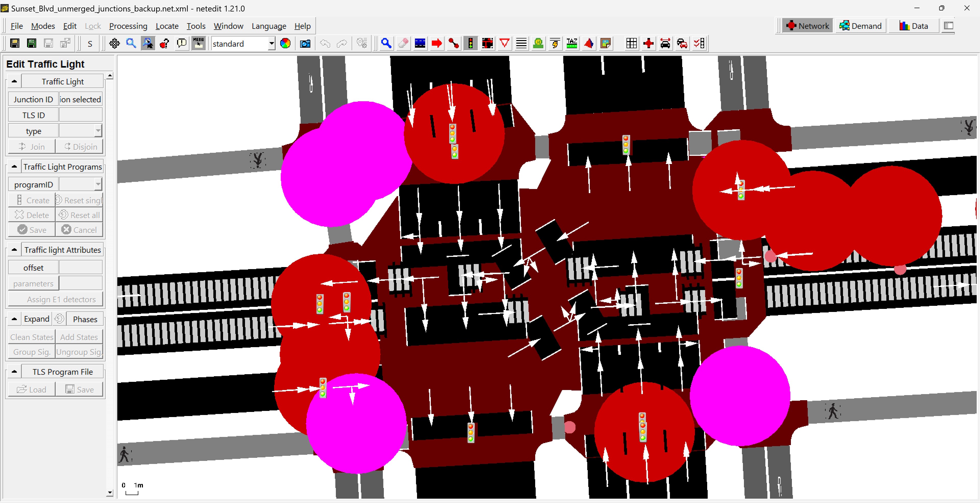Image resolution: width=980 pixels, height=503 pixels.
Task: Select the Create Edge mode tool
Action: click(x=454, y=43)
